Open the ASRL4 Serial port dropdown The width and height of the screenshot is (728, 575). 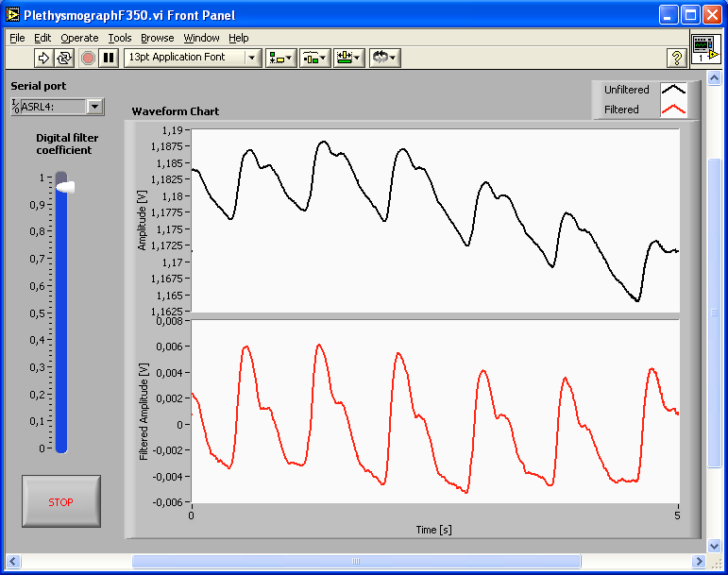94,107
